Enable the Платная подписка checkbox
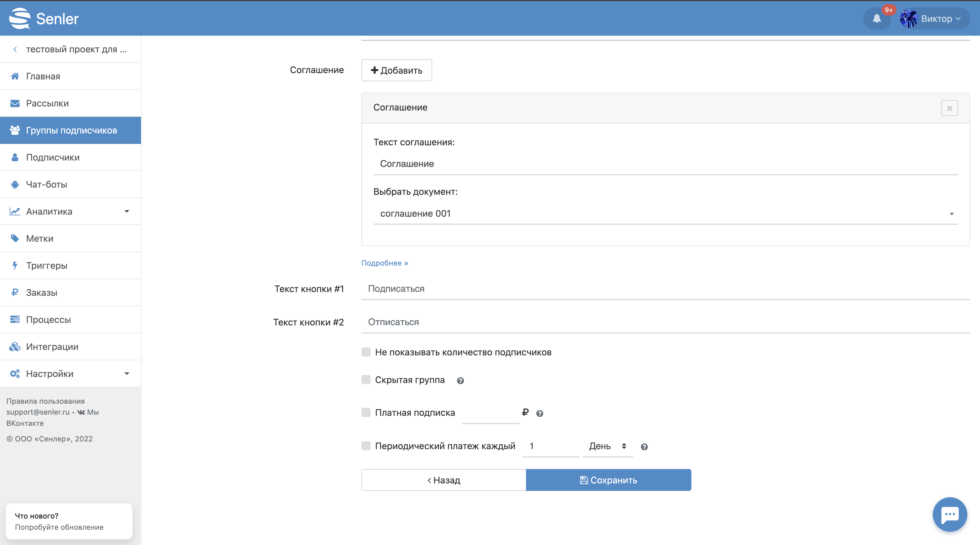 [366, 413]
